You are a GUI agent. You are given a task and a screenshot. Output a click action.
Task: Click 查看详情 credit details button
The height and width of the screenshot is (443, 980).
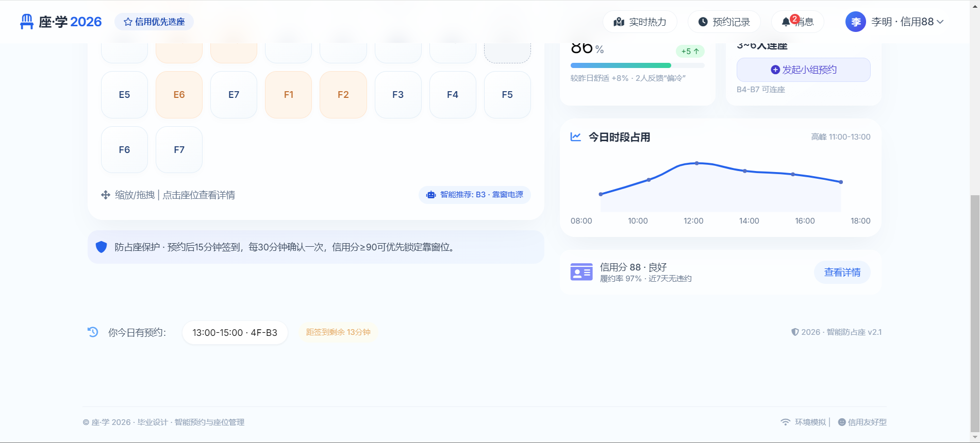click(842, 272)
